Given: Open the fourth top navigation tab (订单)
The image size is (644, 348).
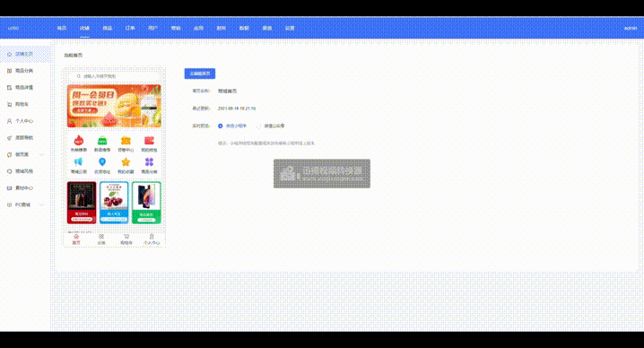Looking at the screenshot, I should point(130,29).
